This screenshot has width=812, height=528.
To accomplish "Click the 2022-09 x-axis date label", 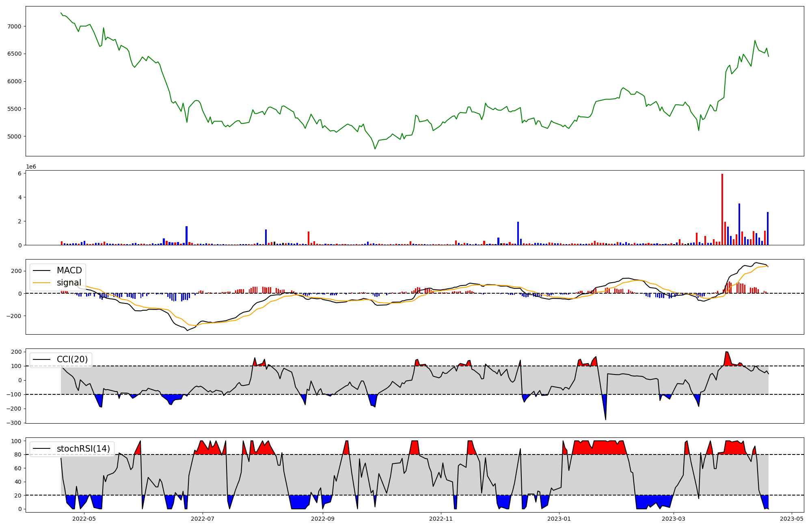I will click(323, 519).
